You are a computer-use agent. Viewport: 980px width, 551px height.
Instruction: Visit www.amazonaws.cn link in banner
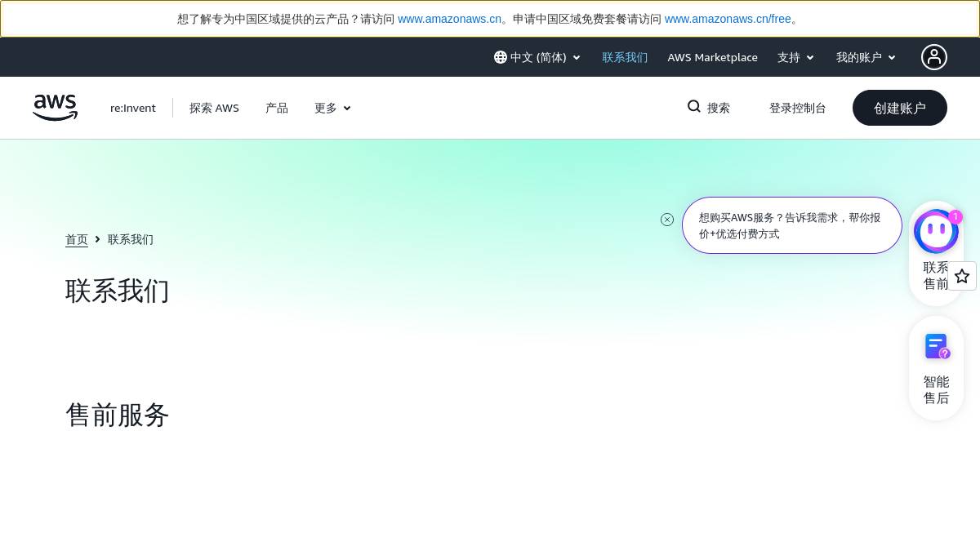(449, 19)
